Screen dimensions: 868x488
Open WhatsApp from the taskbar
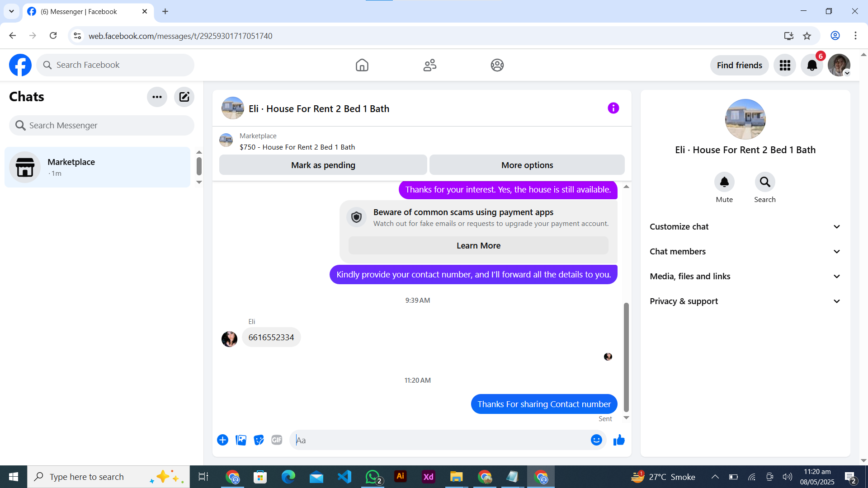[373, 477]
